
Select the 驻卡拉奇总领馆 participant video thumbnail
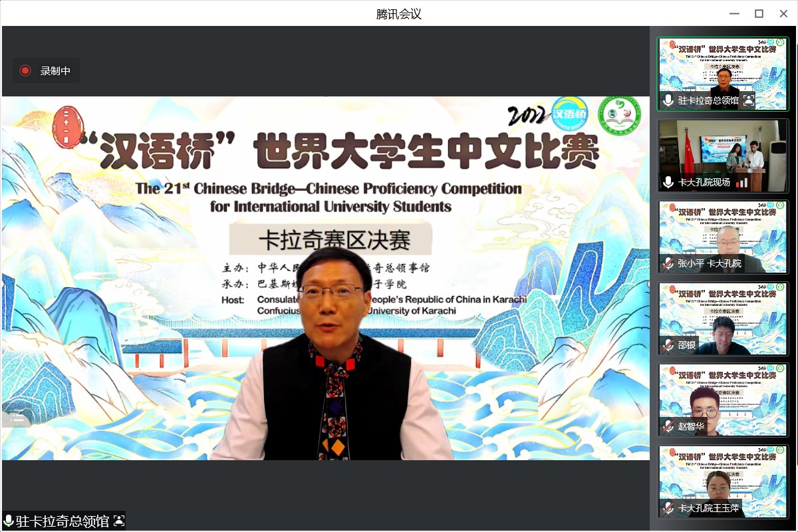tap(723, 74)
